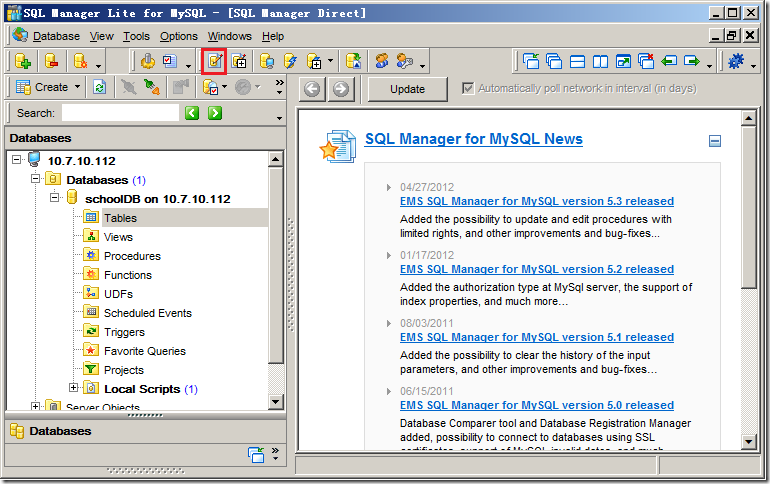Viewport: 770px width, 484px height.
Task: Click the window icon at bottom of explorer panel
Action: coord(256,455)
